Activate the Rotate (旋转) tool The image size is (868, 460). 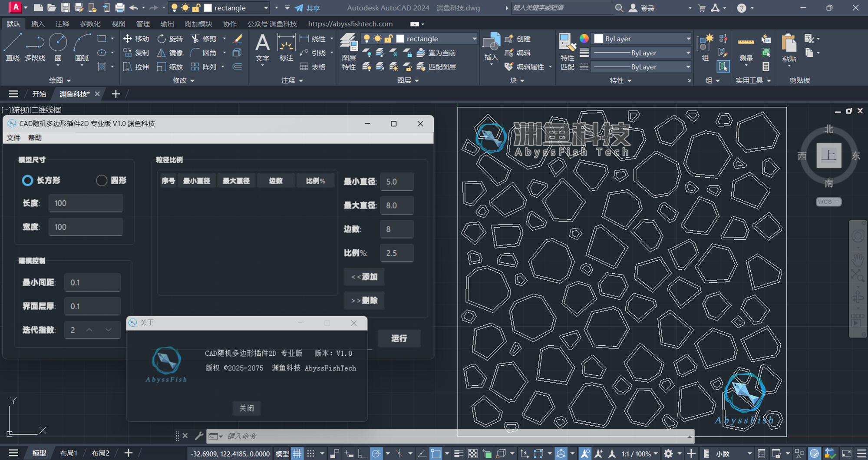point(170,39)
